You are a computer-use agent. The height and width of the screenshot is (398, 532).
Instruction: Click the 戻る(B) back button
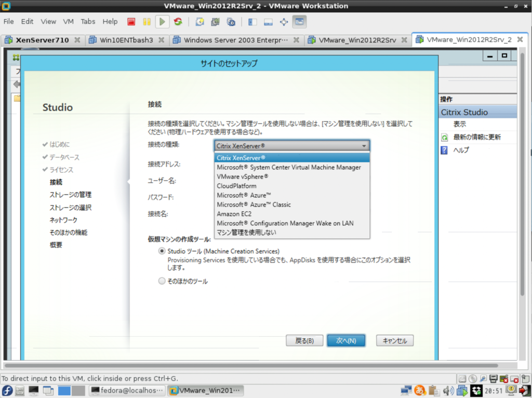tap(304, 340)
